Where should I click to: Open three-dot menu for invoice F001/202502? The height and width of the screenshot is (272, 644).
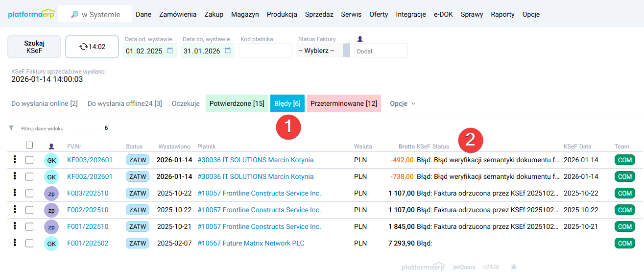(x=15, y=243)
